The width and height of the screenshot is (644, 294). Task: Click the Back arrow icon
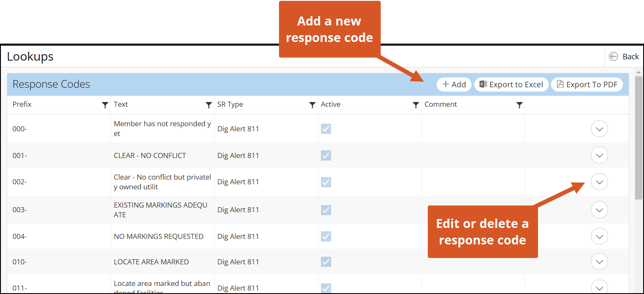pyautogui.click(x=613, y=56)
